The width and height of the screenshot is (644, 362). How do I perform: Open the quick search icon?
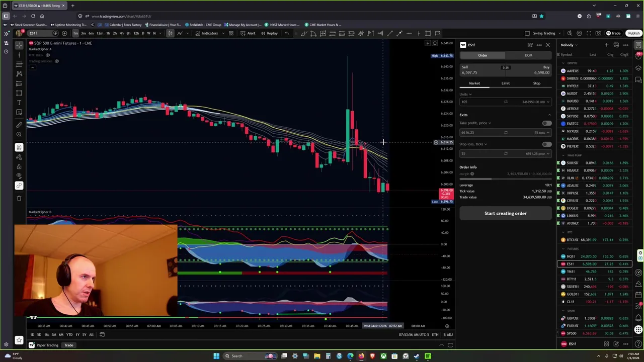(570, 33)
